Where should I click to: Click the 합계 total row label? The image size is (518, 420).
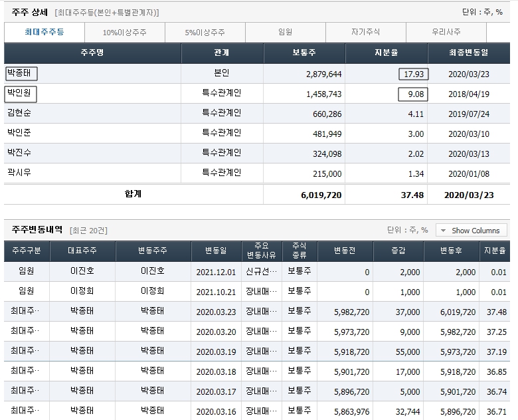(x=133, y=194)
